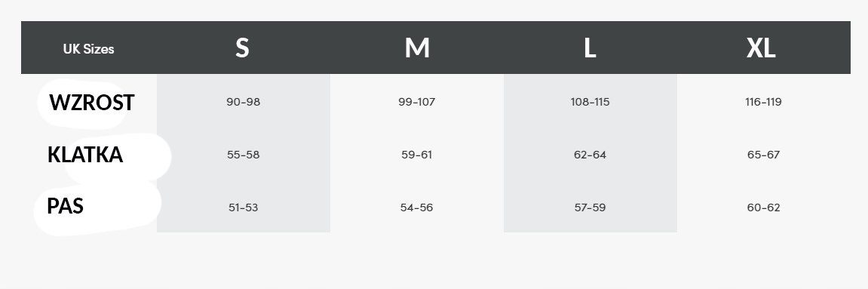Click the 57-59 waist cell
Image resolution: width=868 pixels, height=289 pixels.
click(590, 208)
